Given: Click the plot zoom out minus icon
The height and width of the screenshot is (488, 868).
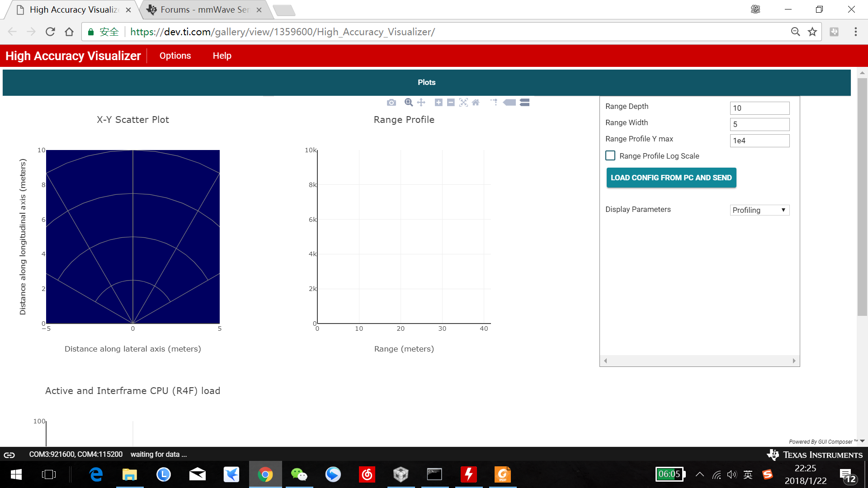Looking at the screenshot, I should (x=451, y=103).
